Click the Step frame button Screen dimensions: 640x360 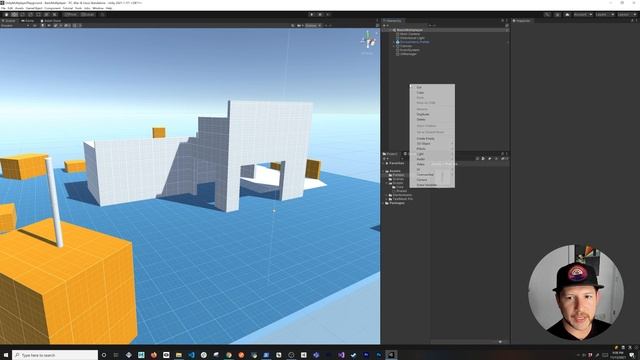point(328,15)
